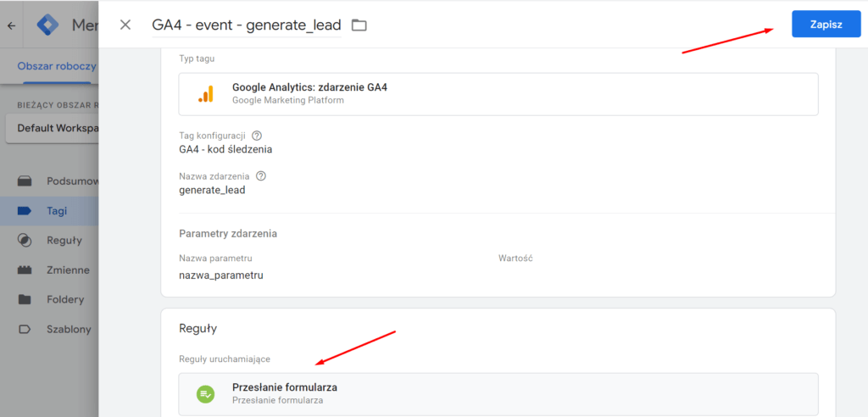Select the Google Analytics: zdarzenie GA4 tag type card
The height and width of the screenshot is (417, 868).
(x=498, y=94)
